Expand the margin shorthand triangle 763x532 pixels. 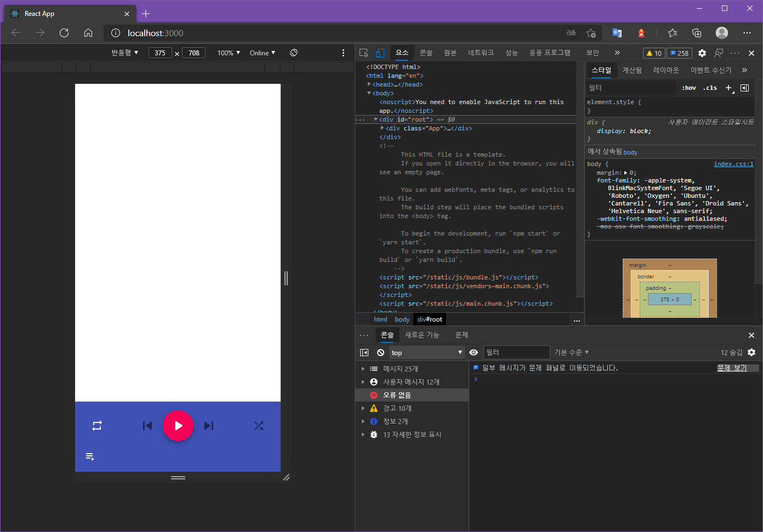625,173
